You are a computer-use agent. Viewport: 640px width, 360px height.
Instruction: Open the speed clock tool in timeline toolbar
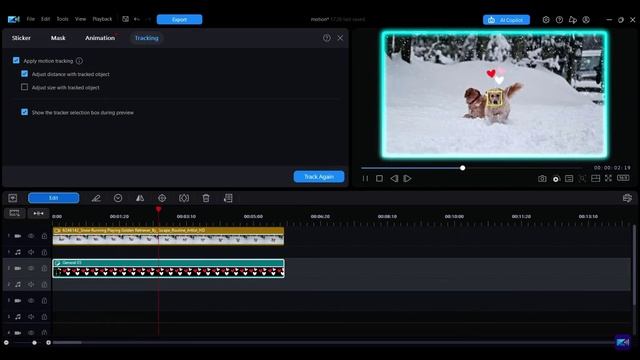118,198
